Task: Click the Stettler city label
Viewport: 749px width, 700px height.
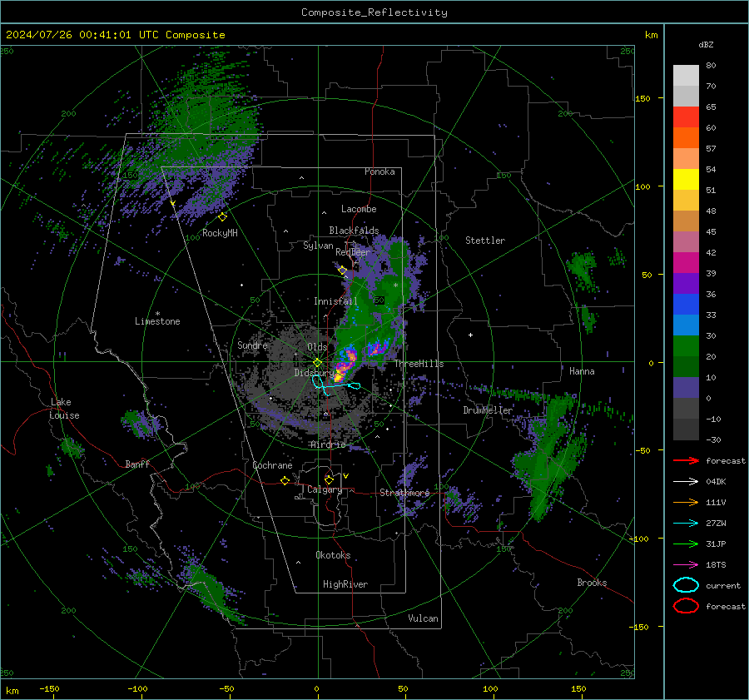Action: coord(485,241)
